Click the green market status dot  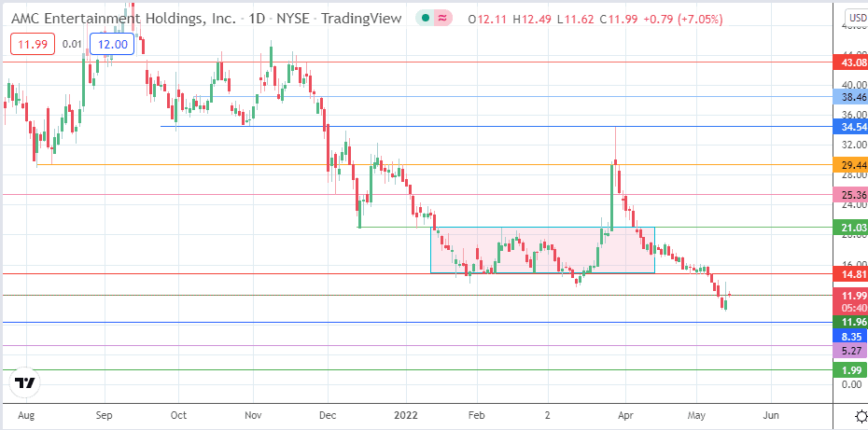(x=425, y=19)
